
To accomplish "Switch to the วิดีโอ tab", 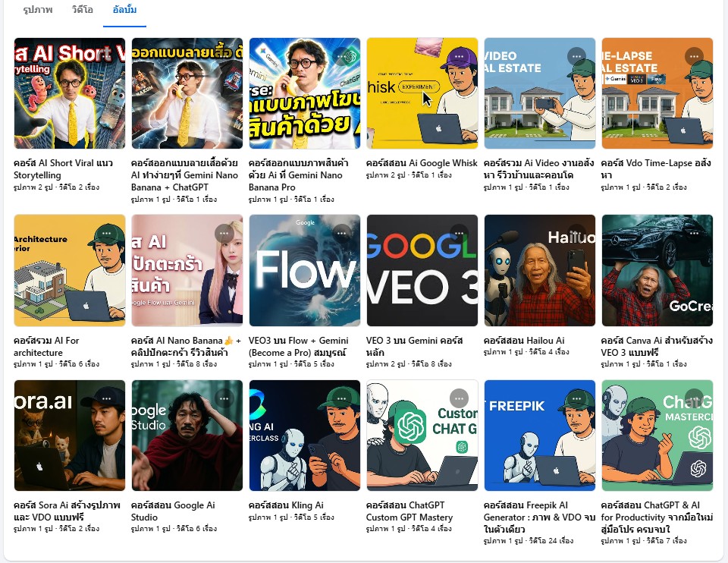I will click(83, 10).
